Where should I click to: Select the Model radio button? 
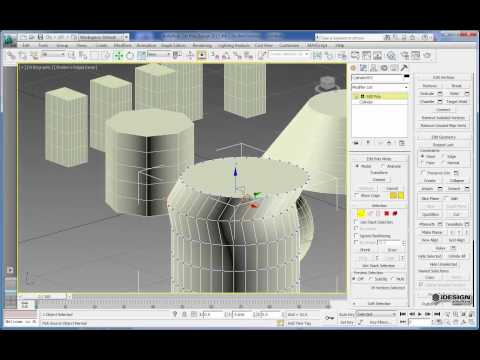(x=357, y=166)
